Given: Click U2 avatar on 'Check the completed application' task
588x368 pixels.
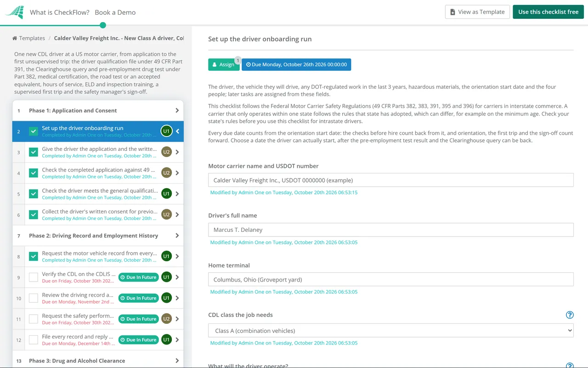Looking at the screenshot, I should 166,173.
